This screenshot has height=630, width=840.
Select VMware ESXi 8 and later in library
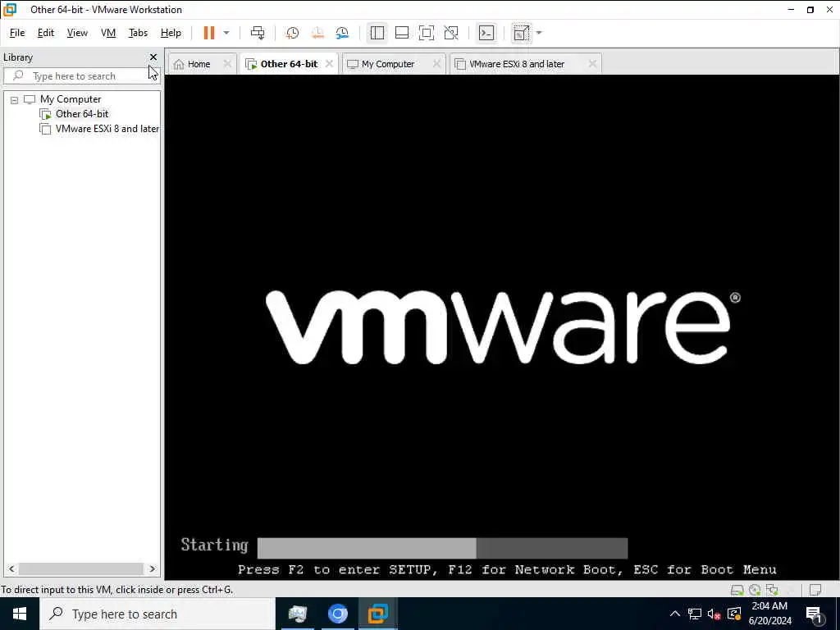[107, 129]
